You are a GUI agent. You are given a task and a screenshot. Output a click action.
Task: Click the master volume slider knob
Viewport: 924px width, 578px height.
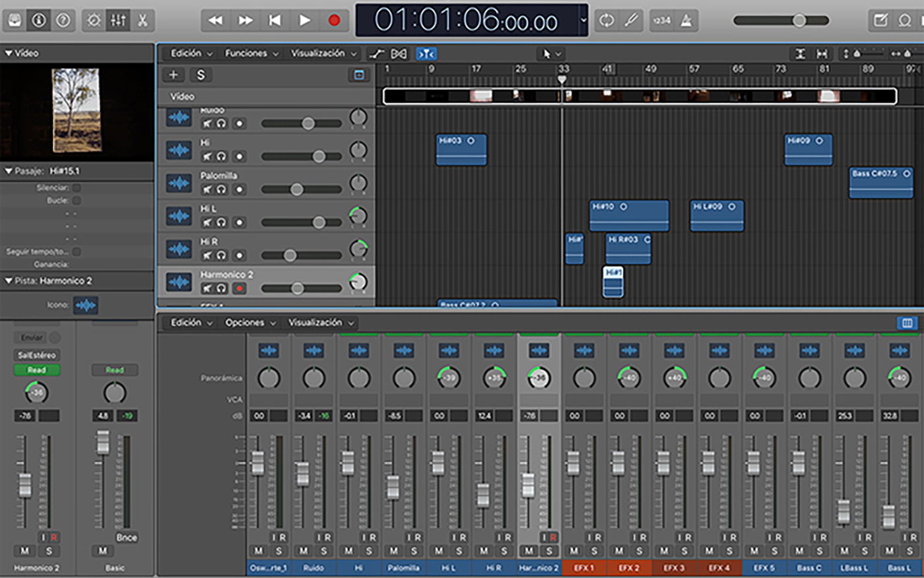pos(799,20)
